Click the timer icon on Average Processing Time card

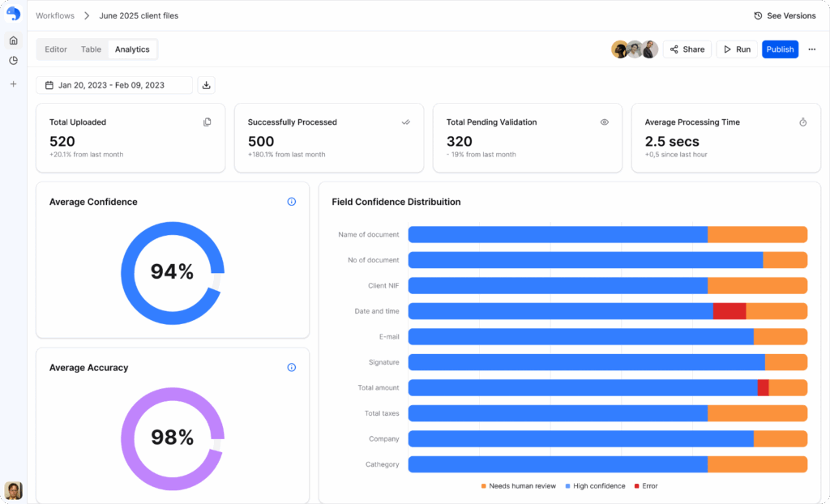[x=803, y=122]
